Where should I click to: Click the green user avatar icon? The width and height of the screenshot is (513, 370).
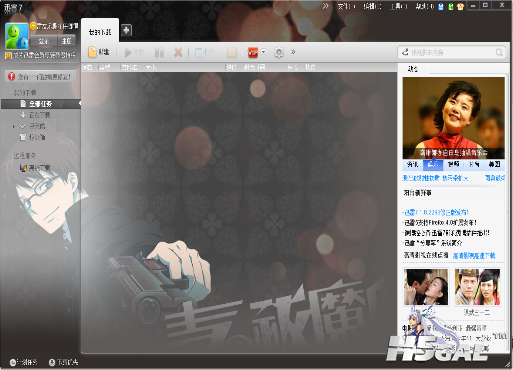[17, 37]
